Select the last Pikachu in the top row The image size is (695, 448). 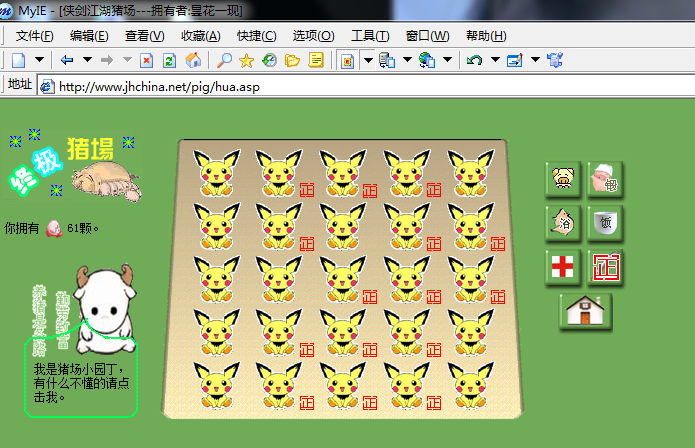coord(471,173)
